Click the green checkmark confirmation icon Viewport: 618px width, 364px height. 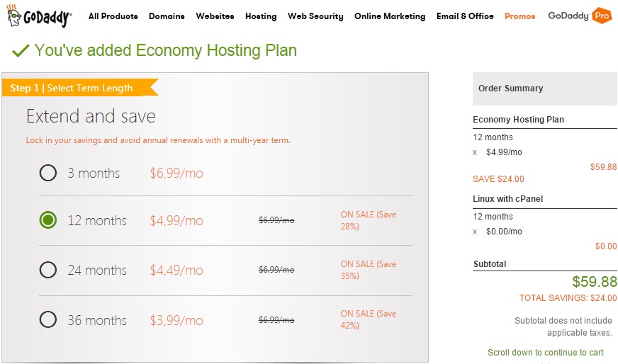pyautogui.click(x=21, y=50)
